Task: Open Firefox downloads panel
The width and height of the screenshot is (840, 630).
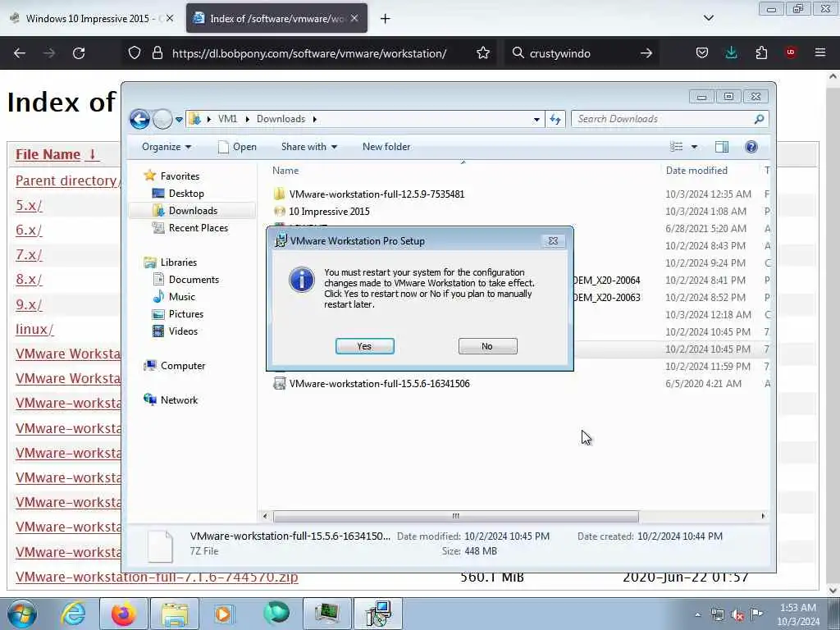Action: [731, 52]
